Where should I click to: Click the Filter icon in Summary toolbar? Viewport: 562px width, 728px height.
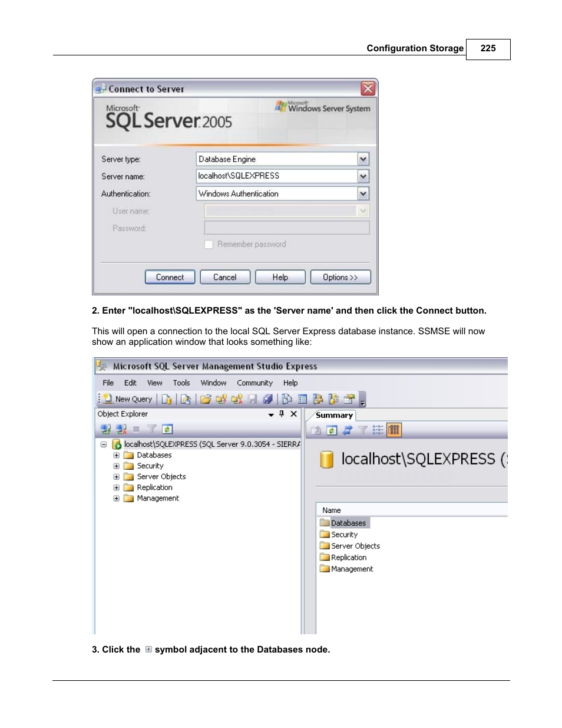(362, 430)
